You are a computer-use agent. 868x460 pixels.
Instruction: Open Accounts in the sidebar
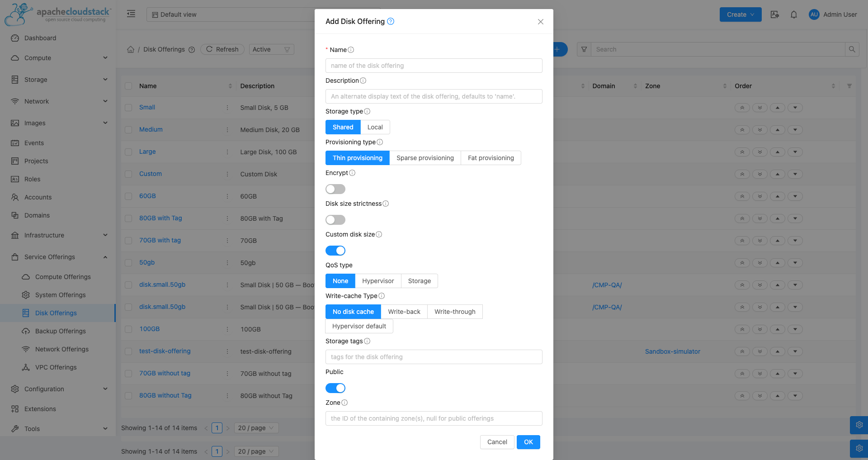pos(58,197)
